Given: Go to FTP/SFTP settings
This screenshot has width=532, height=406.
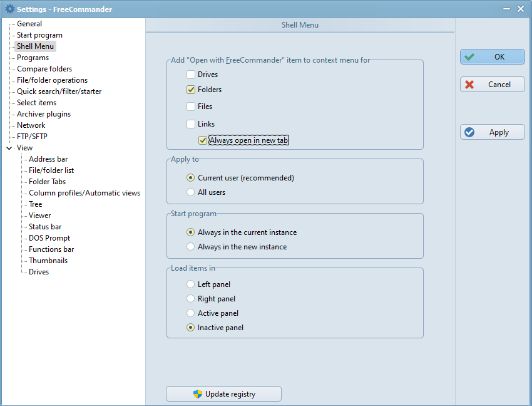Looking at the screenshot, I should point(32,137).
